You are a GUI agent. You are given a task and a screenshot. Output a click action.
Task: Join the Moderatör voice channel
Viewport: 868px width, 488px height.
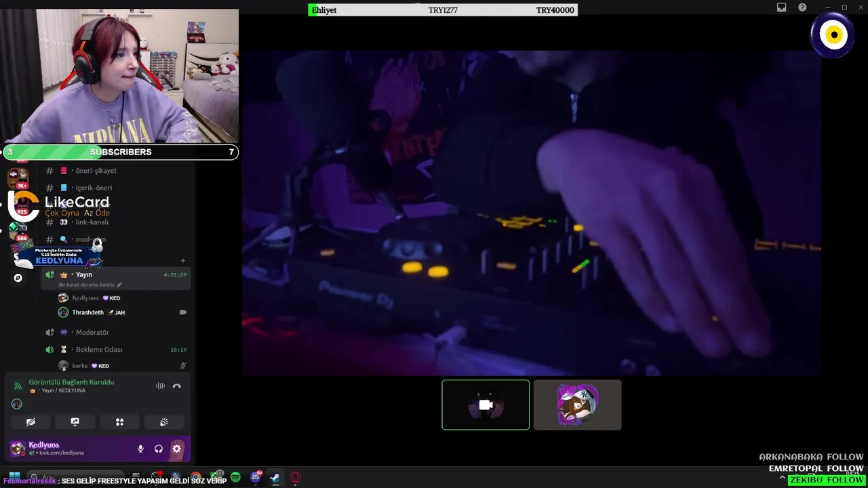pos(117,332)
